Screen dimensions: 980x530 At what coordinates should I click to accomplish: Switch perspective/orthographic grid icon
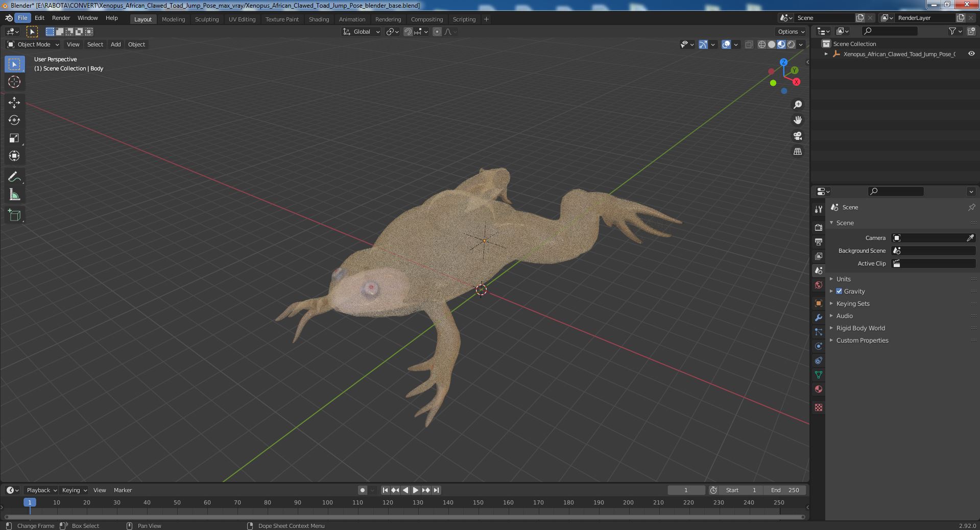(x=798, y=152)
